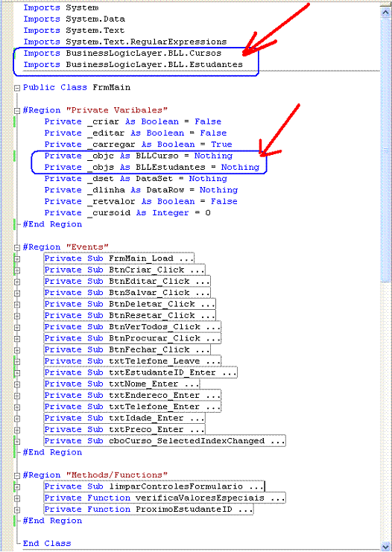Image resolution: width=392 pixels, height=552 pixels.
Task: Collapse the Public Class FrmMain block
Action: pyautogui.click(x=17, y=88)
